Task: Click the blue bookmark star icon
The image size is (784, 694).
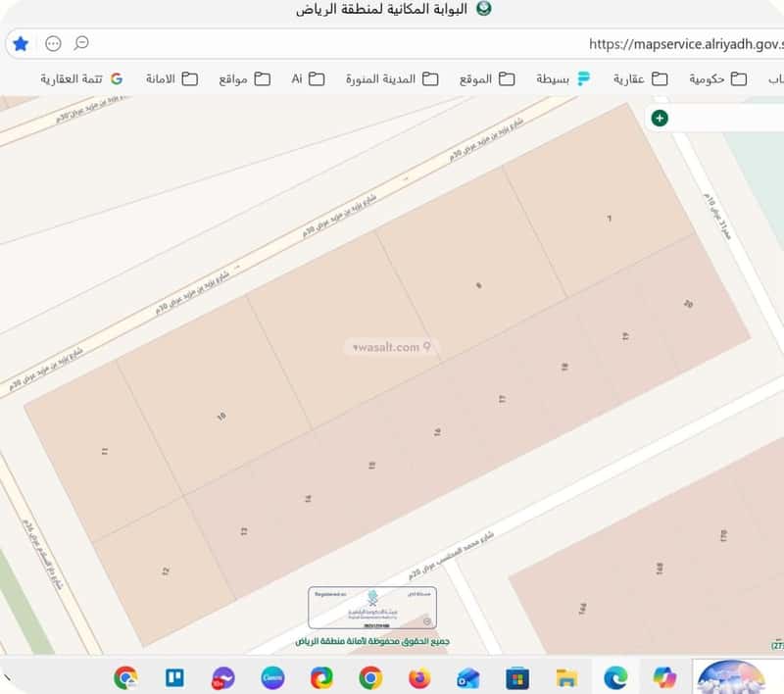Action: 21,43
